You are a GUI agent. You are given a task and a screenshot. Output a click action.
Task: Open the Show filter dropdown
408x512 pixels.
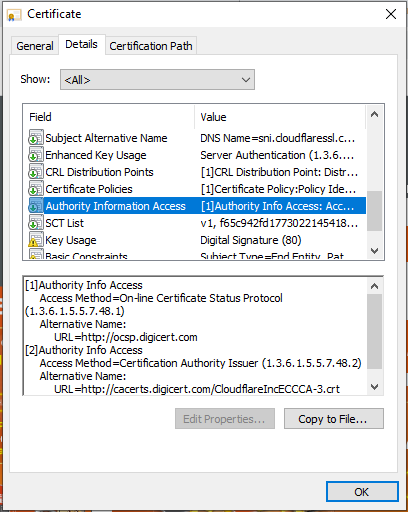tap(157, 80)
